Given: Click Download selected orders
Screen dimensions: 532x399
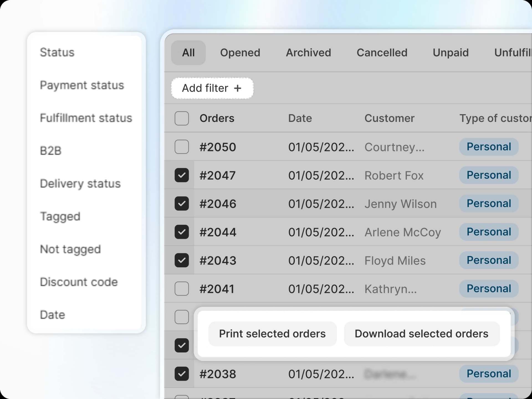Looking at the screenshot, I should 421,334.
